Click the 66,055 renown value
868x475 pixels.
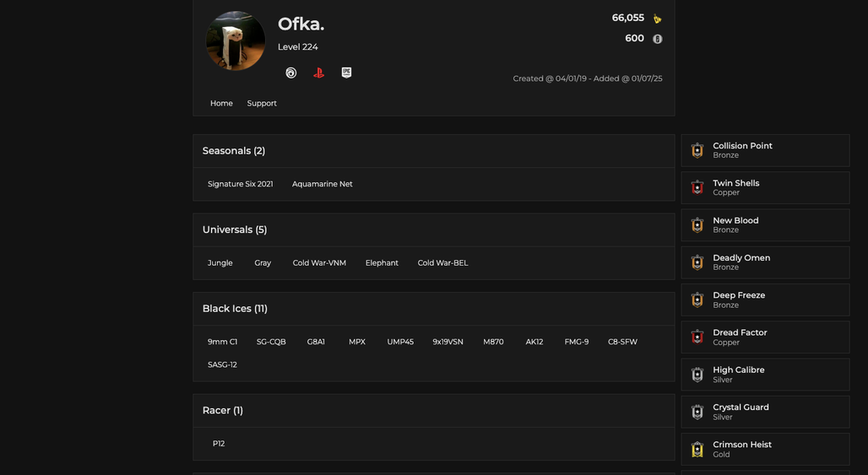tap(627, 18)
